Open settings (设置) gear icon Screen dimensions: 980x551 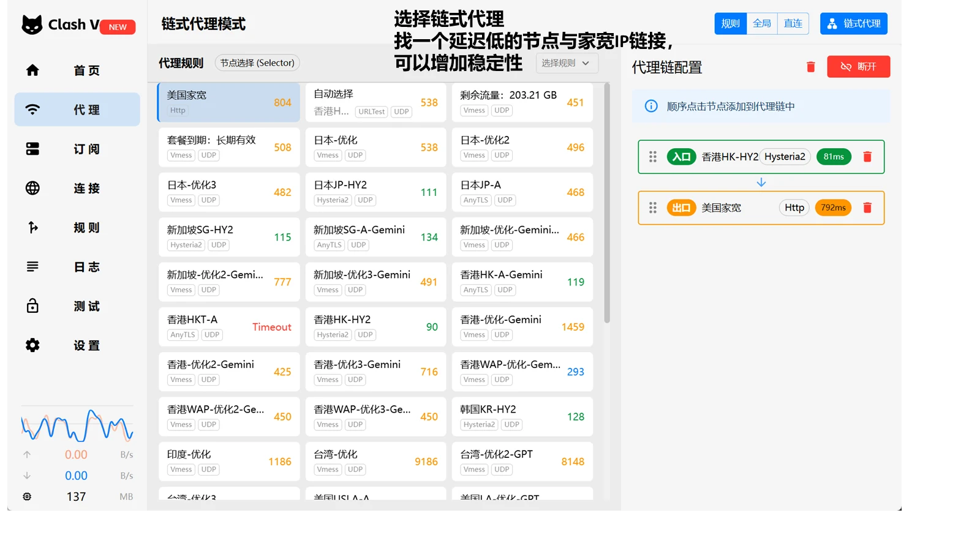pyautogui.click(x=32, y=345)
